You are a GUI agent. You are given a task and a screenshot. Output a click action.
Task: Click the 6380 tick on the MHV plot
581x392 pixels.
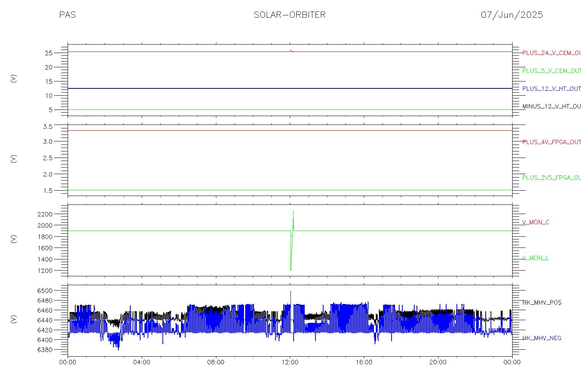(x=45, y=350)
